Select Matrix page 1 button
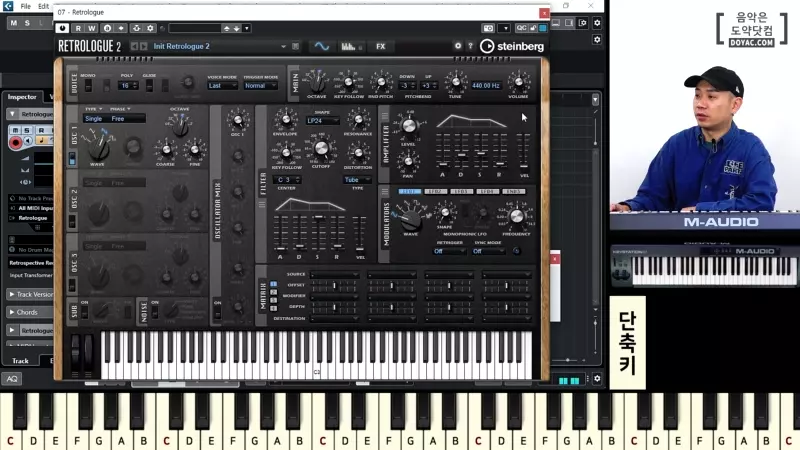Viewport: 800px width, 450px height. coord(273,284)
